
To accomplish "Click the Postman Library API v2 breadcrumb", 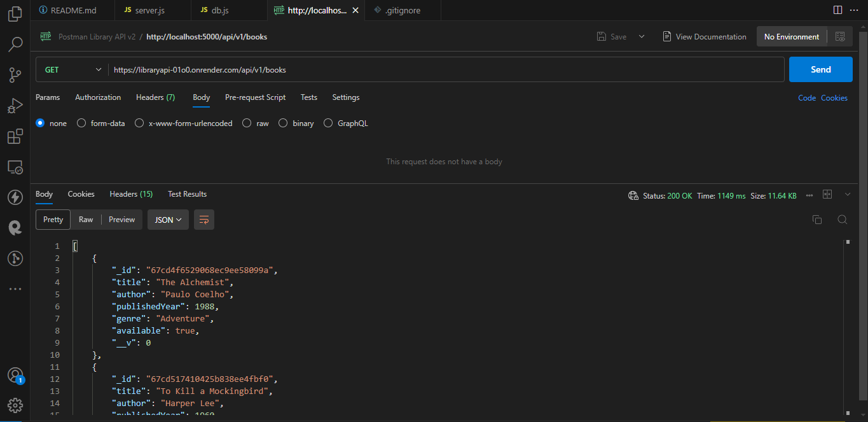I will (97, 37).
